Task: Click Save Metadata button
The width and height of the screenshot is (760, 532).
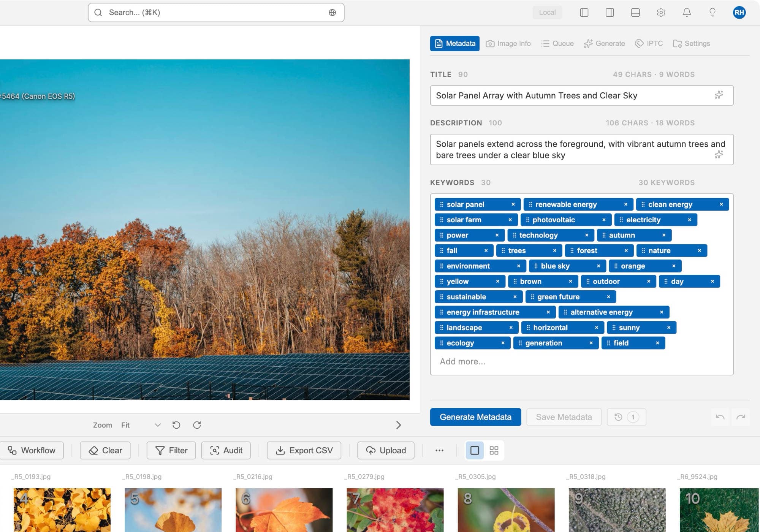Action: pos(564,417)
